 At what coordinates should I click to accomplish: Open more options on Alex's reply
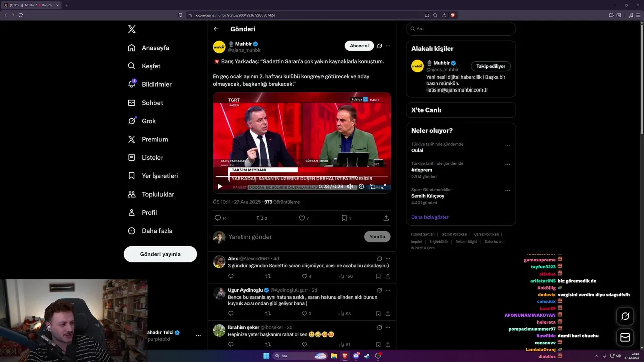388,259
